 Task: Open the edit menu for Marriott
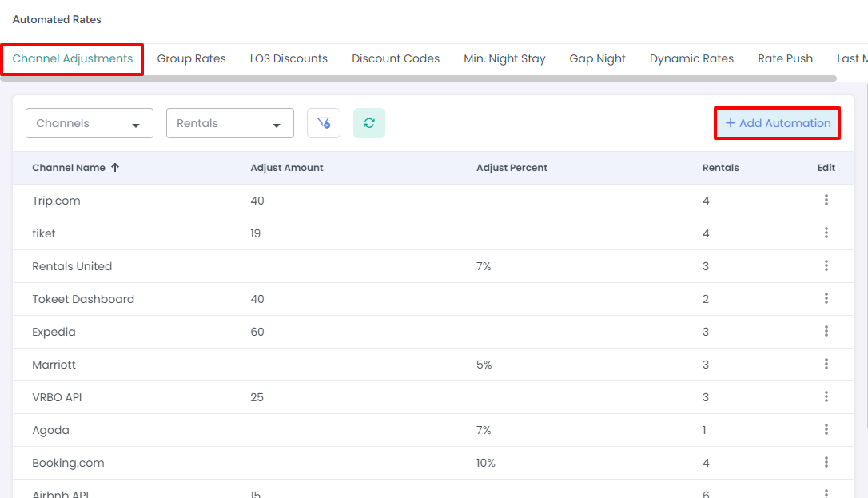[x=826, y=364]
